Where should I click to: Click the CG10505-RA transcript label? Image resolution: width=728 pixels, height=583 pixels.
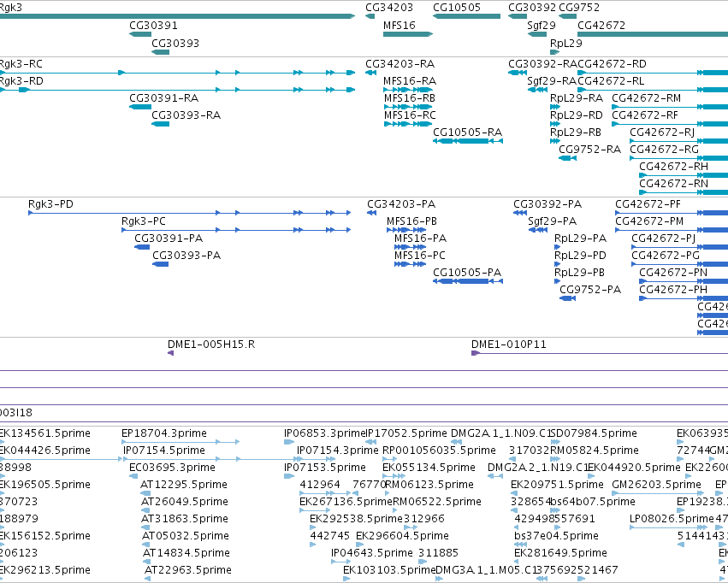tap(468, 132)
